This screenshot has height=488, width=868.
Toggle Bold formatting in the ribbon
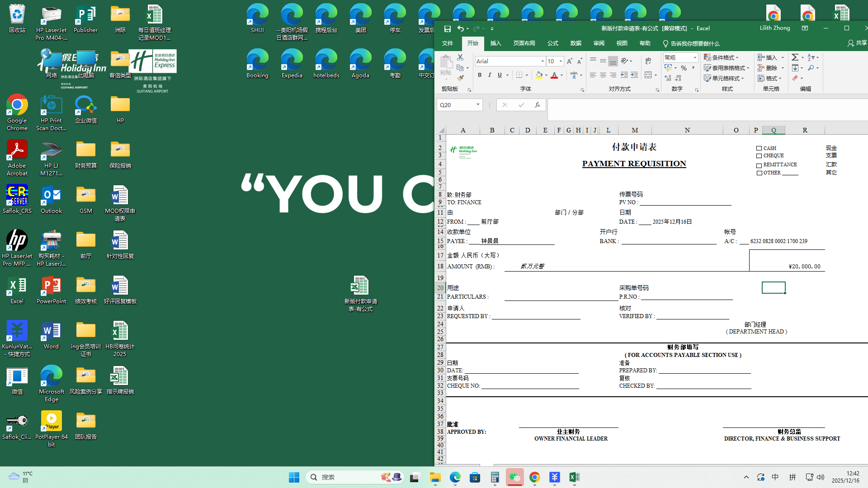pyautogui.click(x=480, y=75)
